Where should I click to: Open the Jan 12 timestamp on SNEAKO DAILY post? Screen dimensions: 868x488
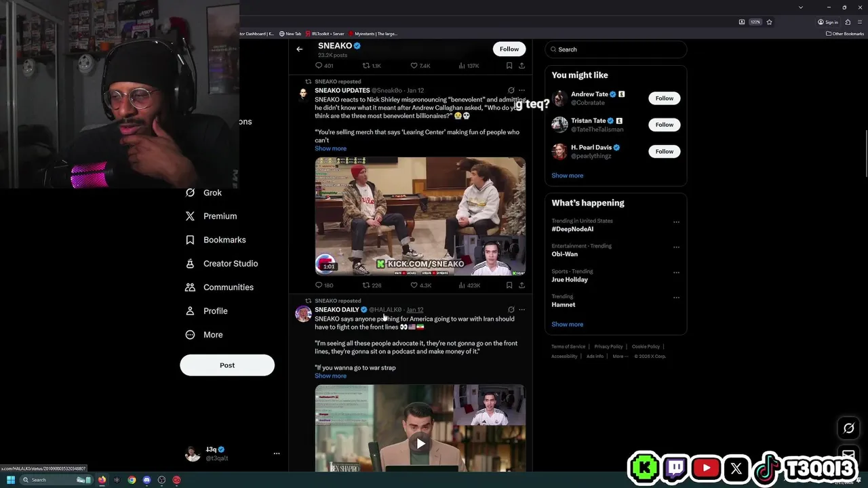[415, 310]
